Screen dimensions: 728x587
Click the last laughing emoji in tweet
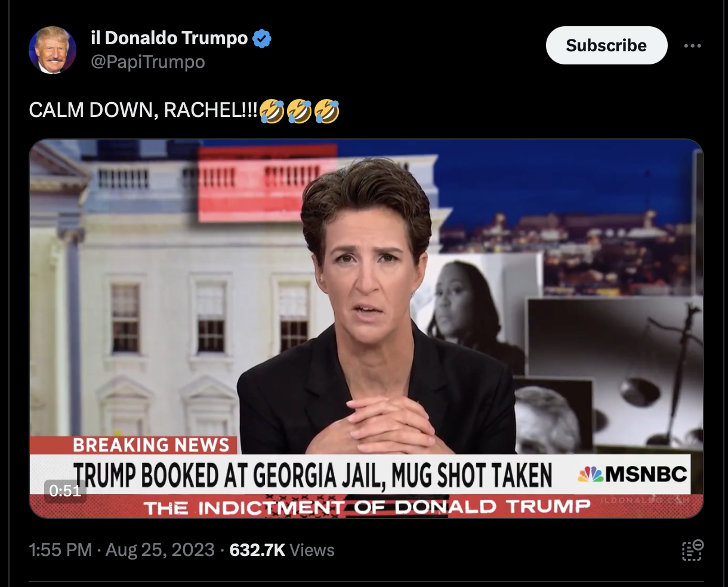326,111
